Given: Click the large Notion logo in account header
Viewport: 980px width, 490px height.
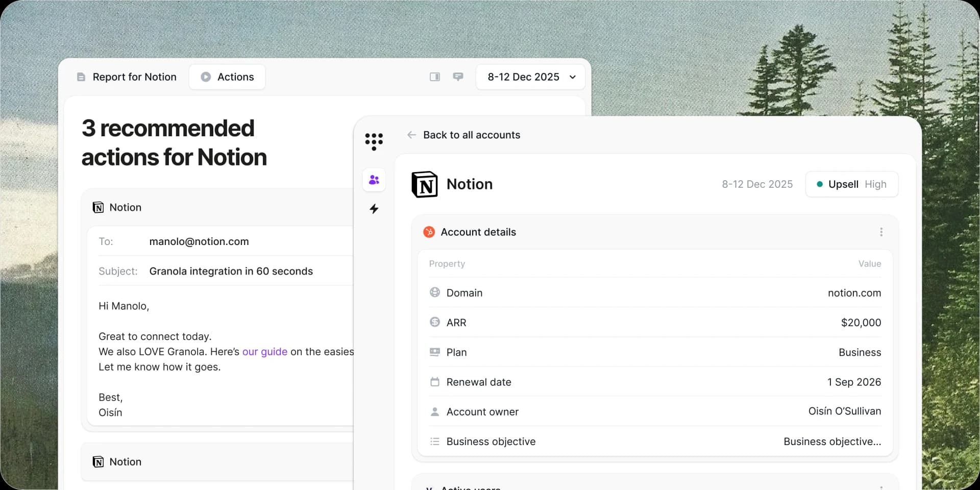Looking at the screenshot, I should tap(425, 184).
